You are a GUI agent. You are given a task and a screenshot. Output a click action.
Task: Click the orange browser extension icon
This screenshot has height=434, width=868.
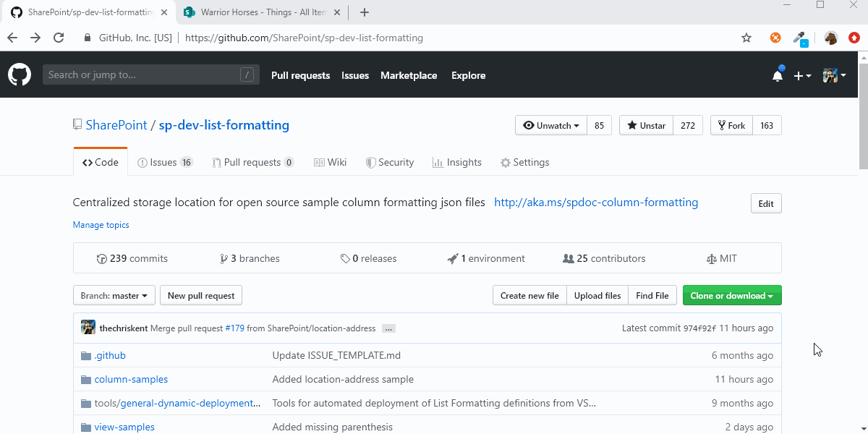(x=775, y=38)
